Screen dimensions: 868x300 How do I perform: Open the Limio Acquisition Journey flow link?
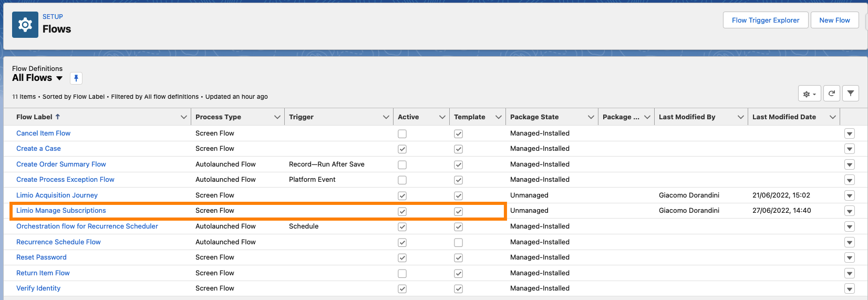57,195
